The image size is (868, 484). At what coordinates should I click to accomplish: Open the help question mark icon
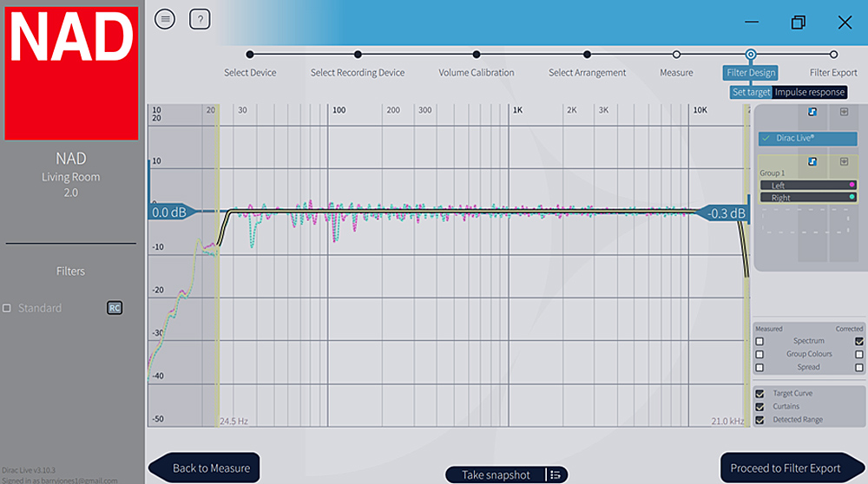(x=200, y=19)
